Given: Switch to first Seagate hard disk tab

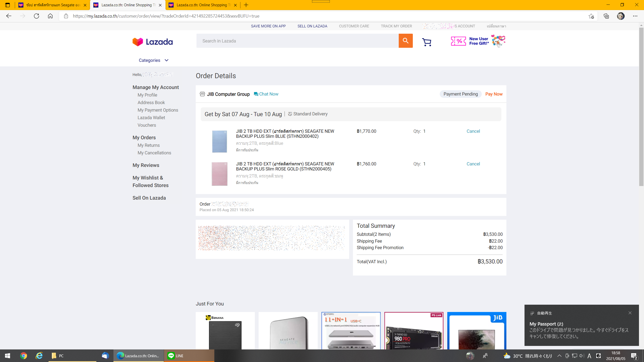Looking at the screenshot, I should 52,5.
